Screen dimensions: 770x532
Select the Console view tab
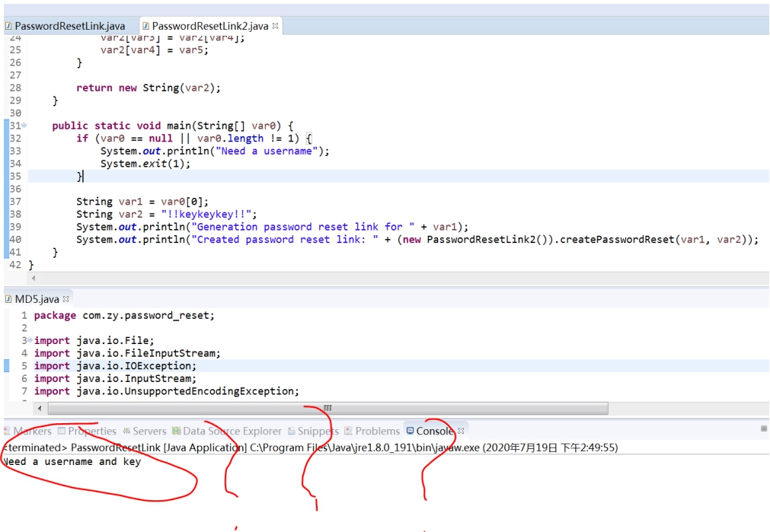pos(434,431)
